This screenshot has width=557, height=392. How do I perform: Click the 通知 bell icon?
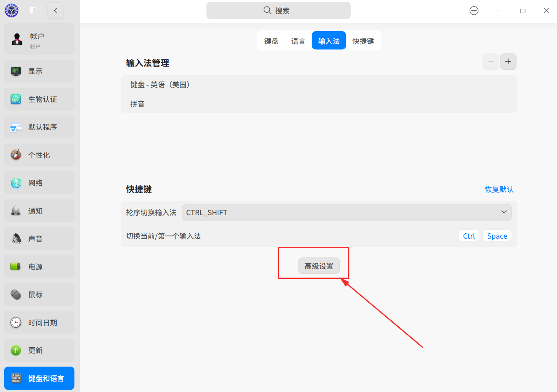(16, 211)
